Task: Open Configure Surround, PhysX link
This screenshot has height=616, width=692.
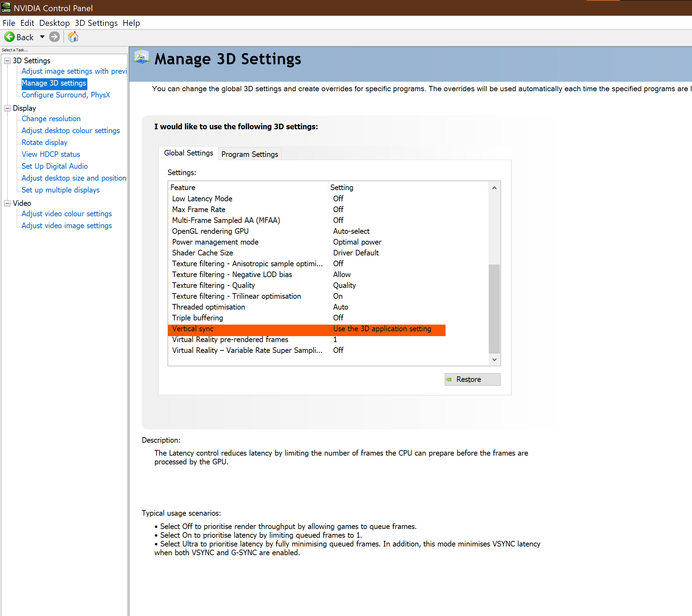Action: (66, 95)
